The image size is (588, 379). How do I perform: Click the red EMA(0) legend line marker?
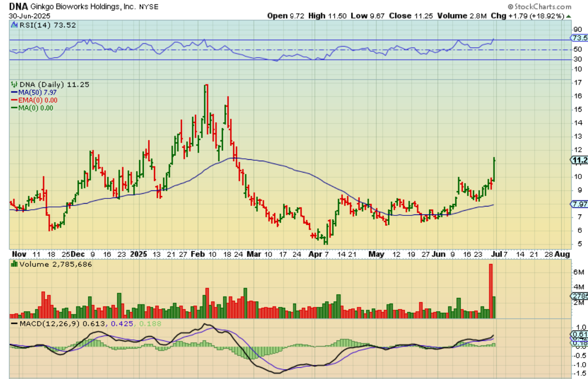(14, 100)
